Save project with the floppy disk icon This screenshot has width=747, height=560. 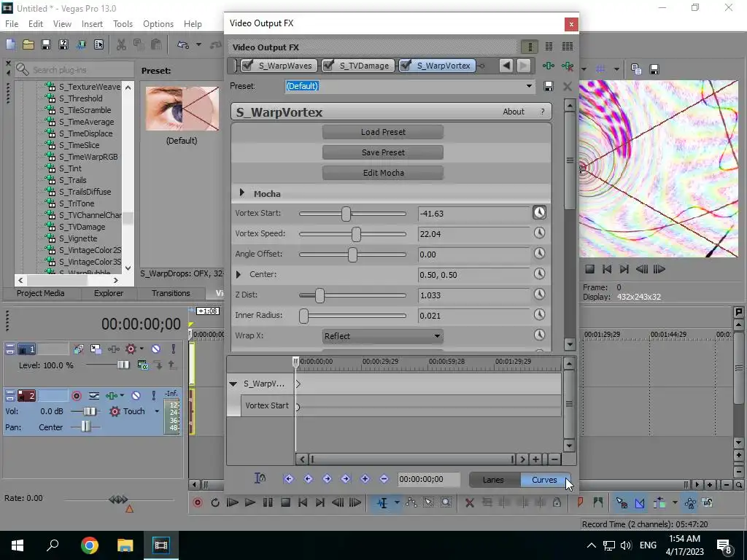coord(46,44)
